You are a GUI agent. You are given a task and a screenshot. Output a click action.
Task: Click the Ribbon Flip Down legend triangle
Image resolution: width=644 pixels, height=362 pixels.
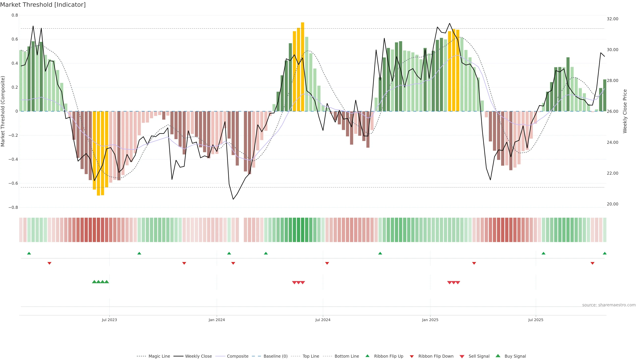(x=412, y=356)
